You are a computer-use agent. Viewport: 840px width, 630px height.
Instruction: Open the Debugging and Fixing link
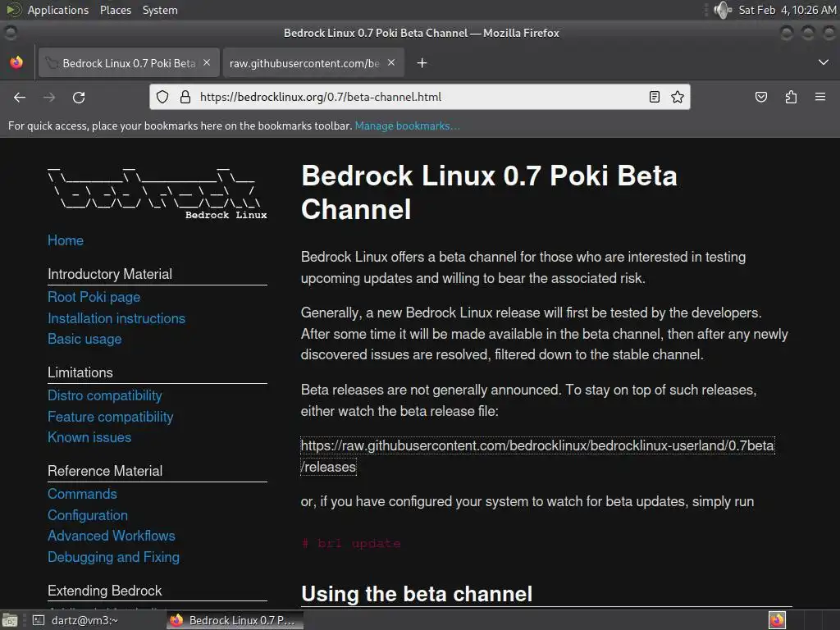pos(113,557)
